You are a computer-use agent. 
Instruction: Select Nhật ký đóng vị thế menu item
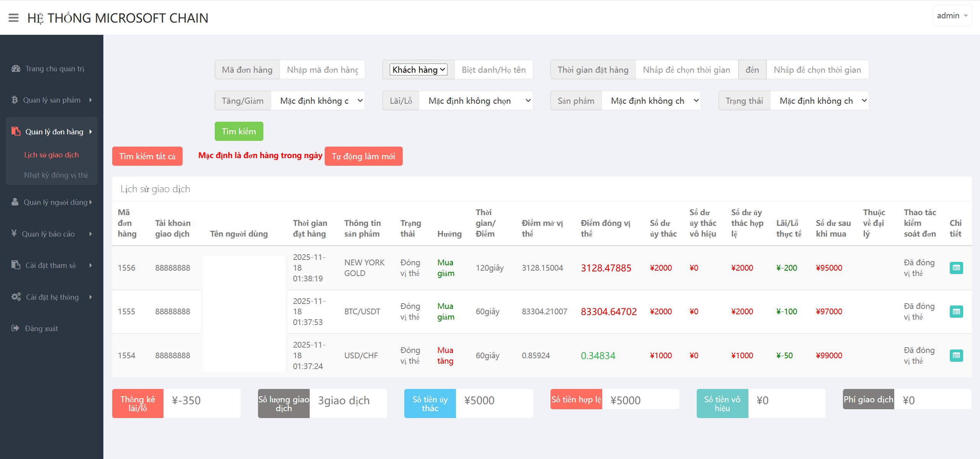point(56,175)
